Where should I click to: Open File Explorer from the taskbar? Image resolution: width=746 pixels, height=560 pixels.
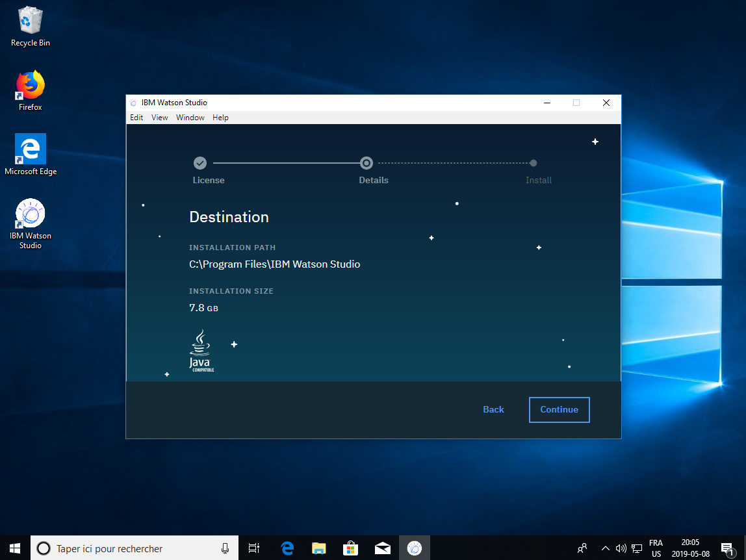pos(318,548)
